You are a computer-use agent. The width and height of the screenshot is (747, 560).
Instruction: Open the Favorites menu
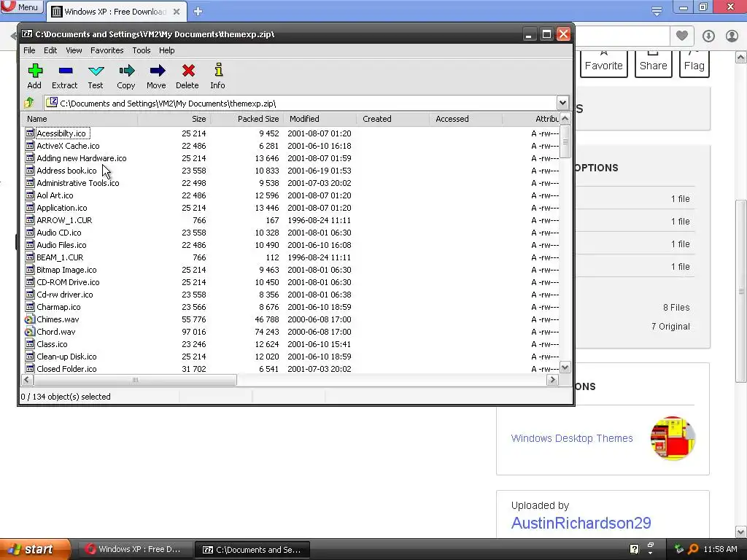click(x=107, y=50)
